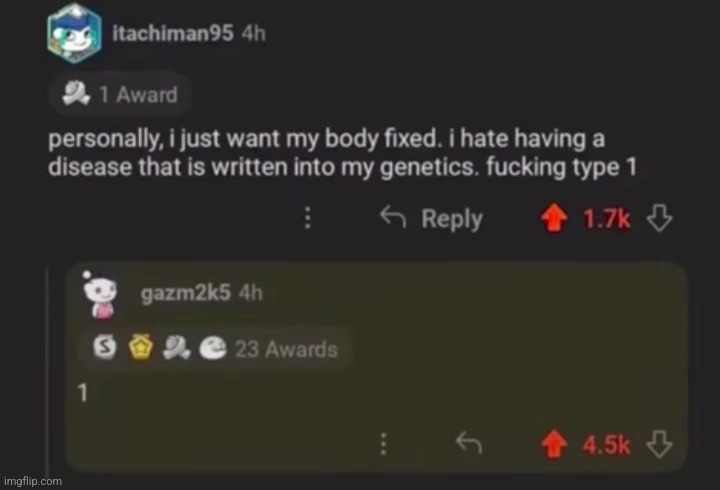720x490 pixels.
Task: Open itachiman95's user profile link
Action: [x=172, y=33]
